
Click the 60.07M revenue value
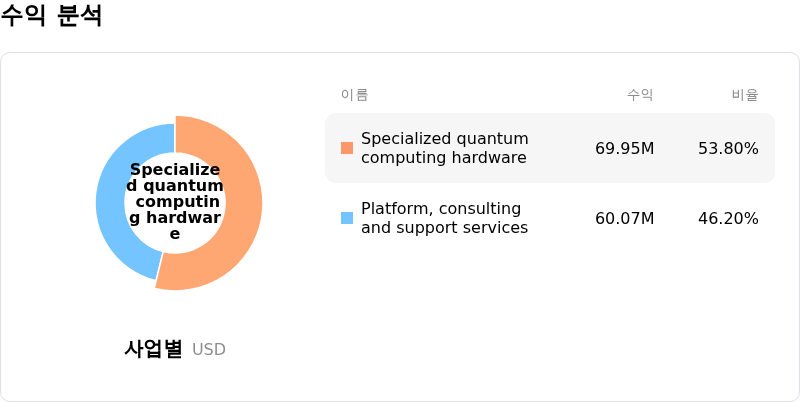click(624, 218)
